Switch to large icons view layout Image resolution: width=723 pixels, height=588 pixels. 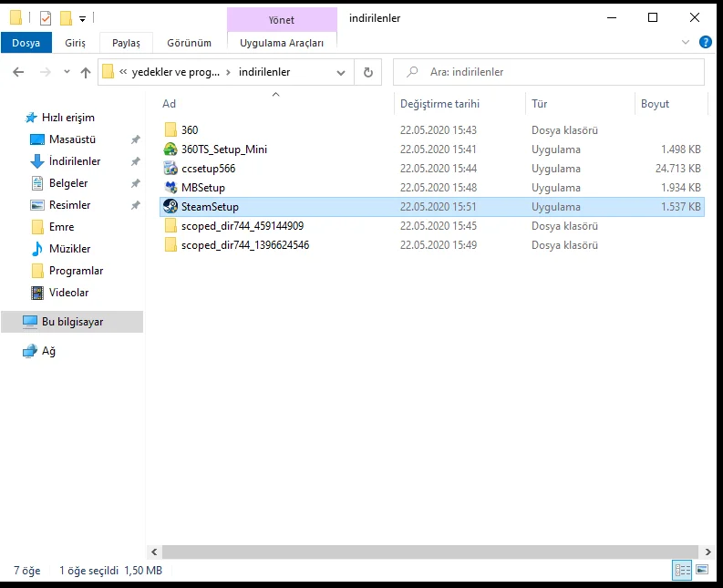[702, 570]
